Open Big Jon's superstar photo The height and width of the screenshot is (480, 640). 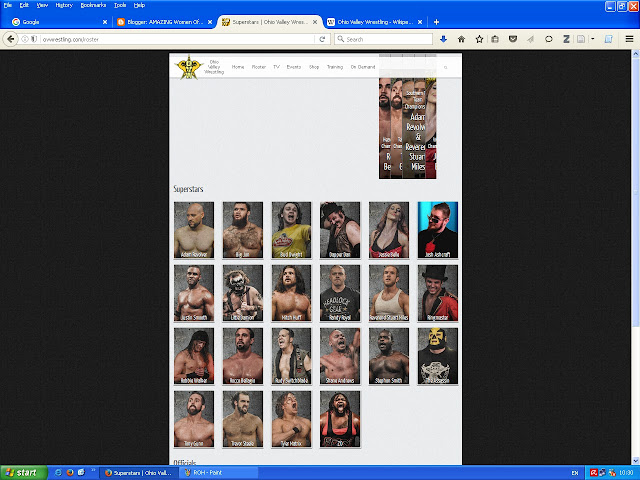pos(243,230)
